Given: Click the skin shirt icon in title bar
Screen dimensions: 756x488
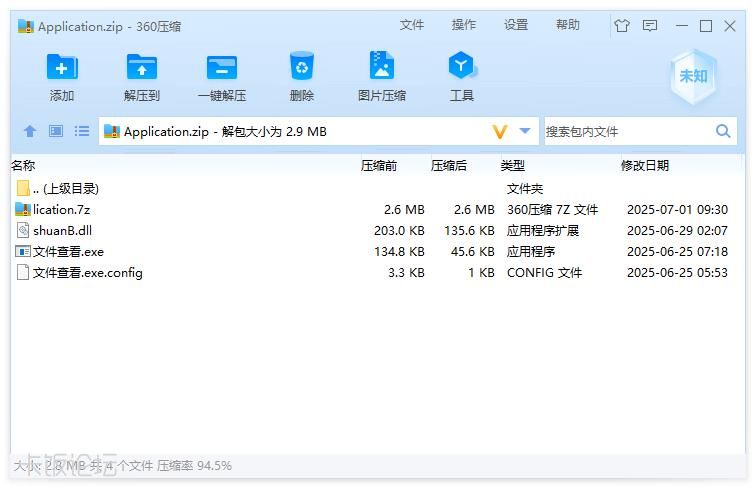Looking at the screenshot, I should point(622,26).
